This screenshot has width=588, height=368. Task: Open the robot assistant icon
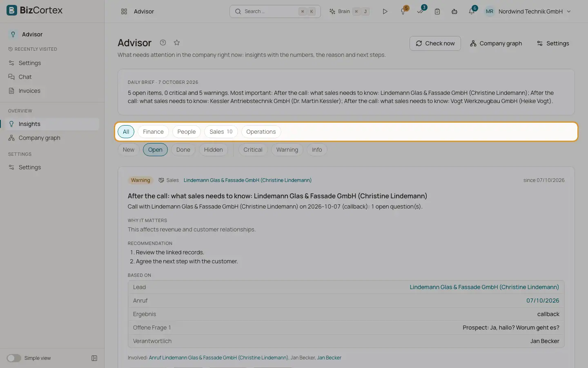point(454,11)
